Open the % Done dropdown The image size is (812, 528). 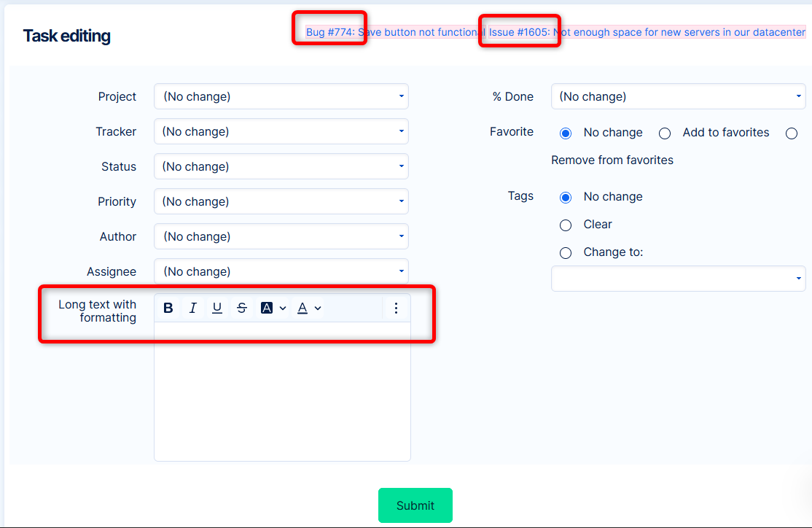point(678,96)
